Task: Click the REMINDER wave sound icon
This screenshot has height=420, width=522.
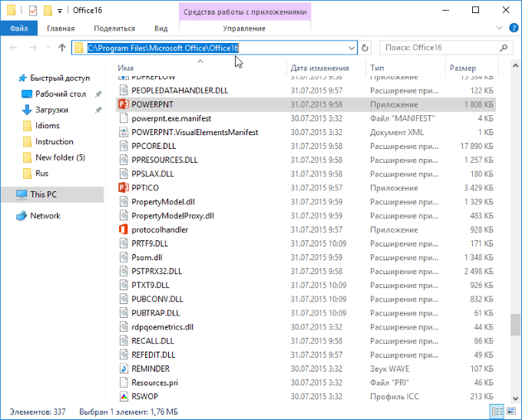Action: tap(124, 369)
